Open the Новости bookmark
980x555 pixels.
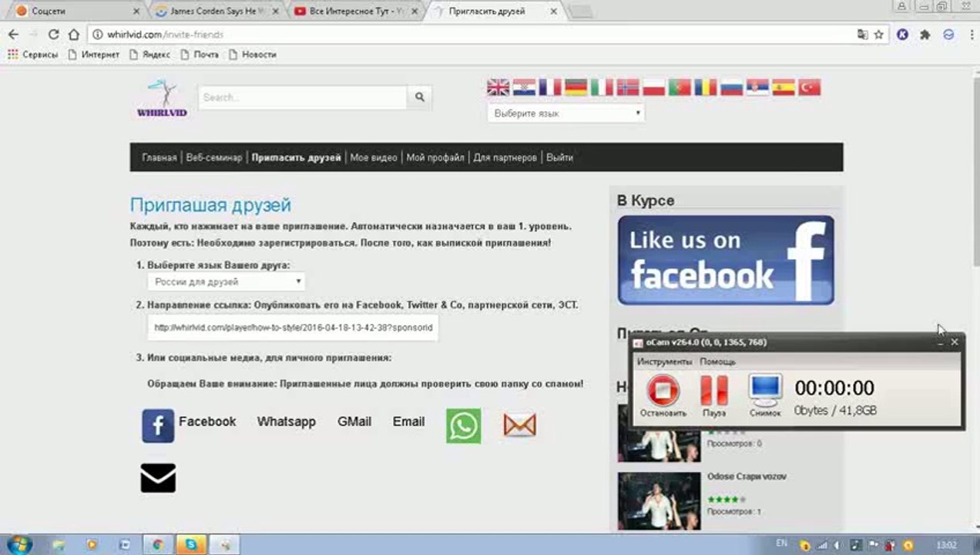pyautogui.click(x=252, y=55)
